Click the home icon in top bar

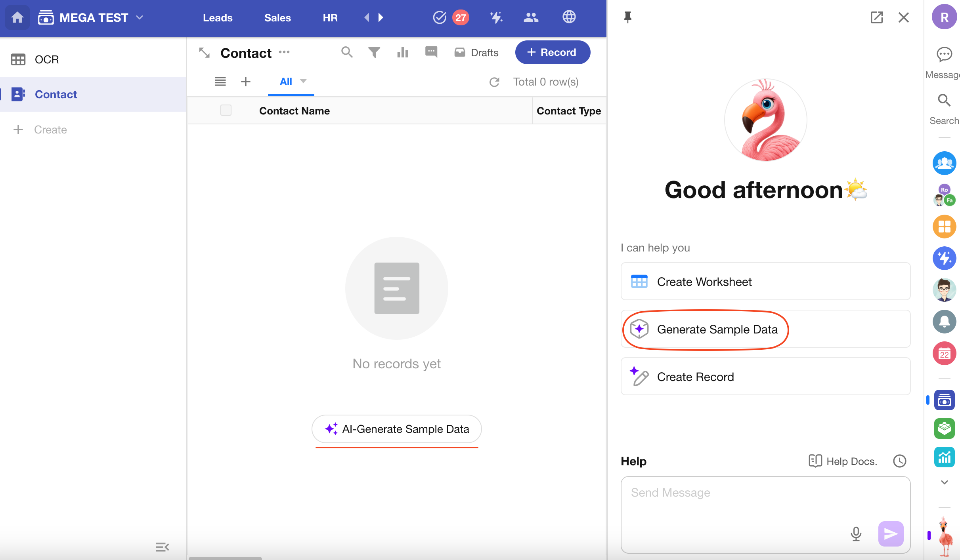pyautogui.click(x=17, y=17)
